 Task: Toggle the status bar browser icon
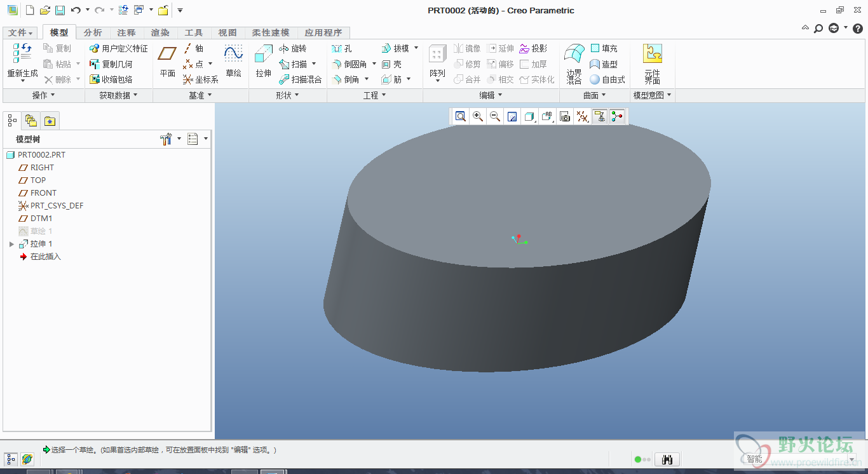point(27,459)
